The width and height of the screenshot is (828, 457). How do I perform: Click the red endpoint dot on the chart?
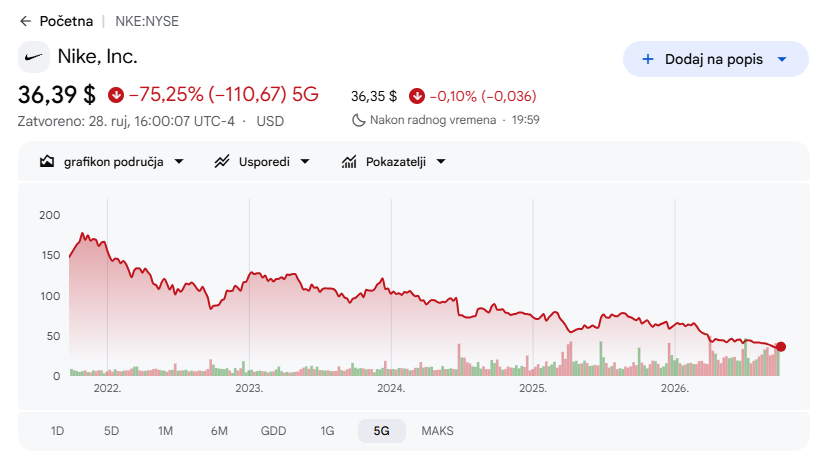780,347
